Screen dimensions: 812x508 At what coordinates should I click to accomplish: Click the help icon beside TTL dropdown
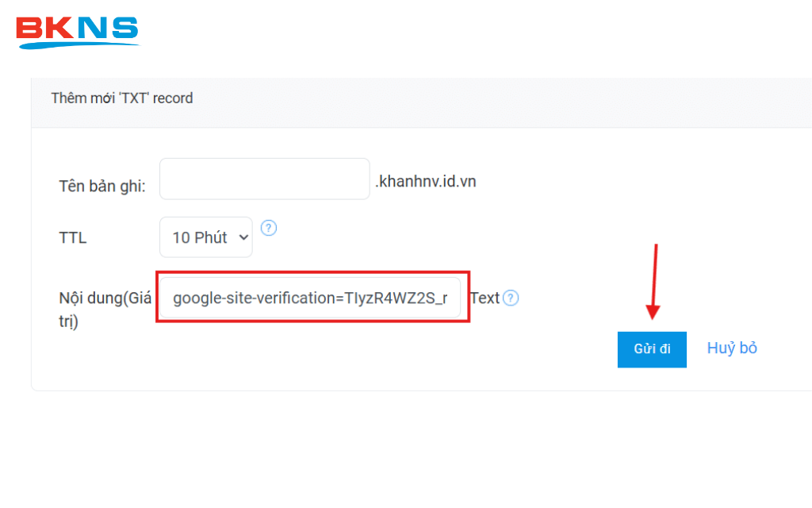(269, 229)
